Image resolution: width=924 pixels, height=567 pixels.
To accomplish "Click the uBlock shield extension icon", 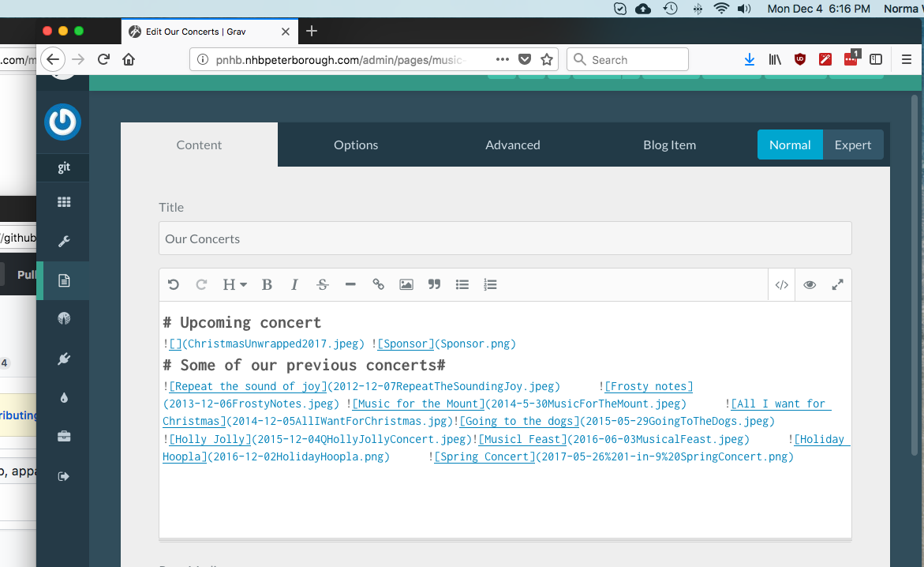I will (800, 59).
